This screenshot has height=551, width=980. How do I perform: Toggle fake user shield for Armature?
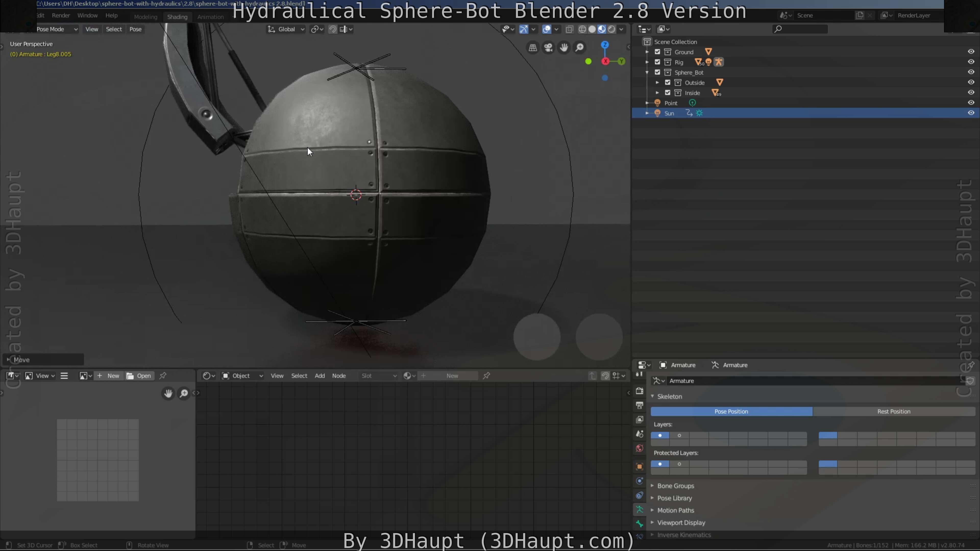[x=970, y=381]
